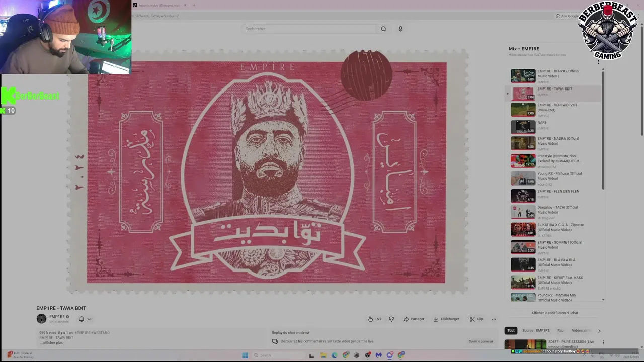Activate voice search microphone icon

[x=400, y=29]
